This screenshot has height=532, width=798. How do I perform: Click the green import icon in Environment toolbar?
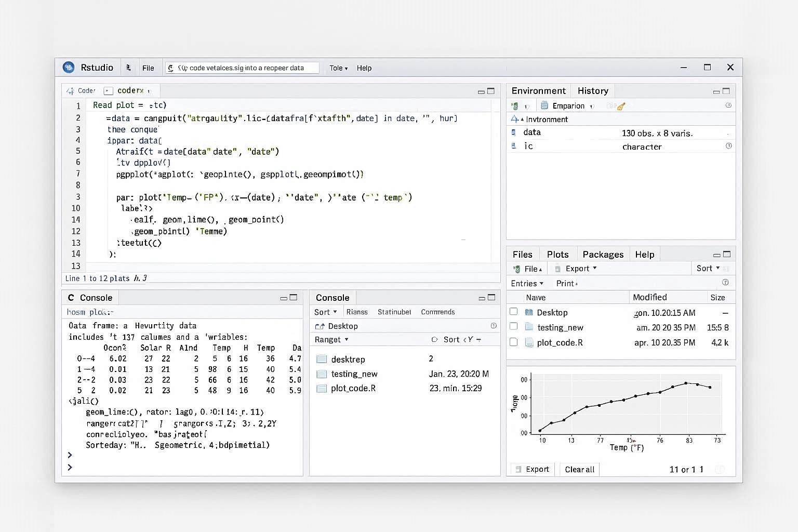point(514,106)
